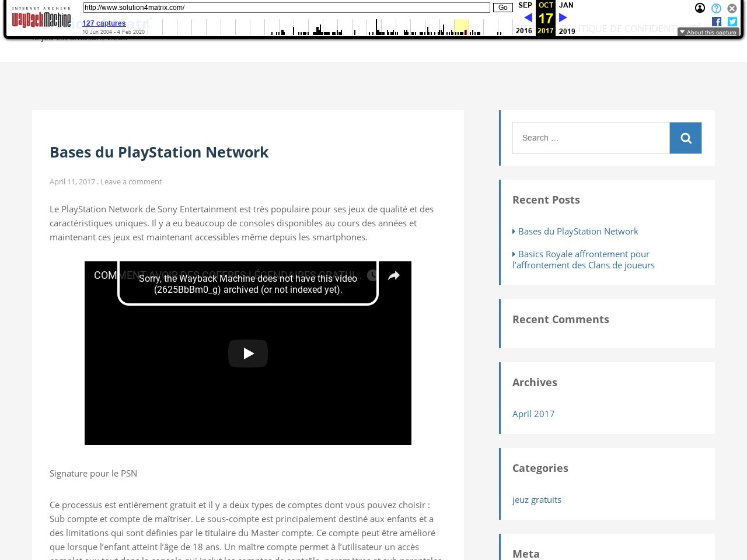The height and width of the screenshot is (560, 747).
Task: Open the Wayback user account icon
Action: click(x=700, y=8)
